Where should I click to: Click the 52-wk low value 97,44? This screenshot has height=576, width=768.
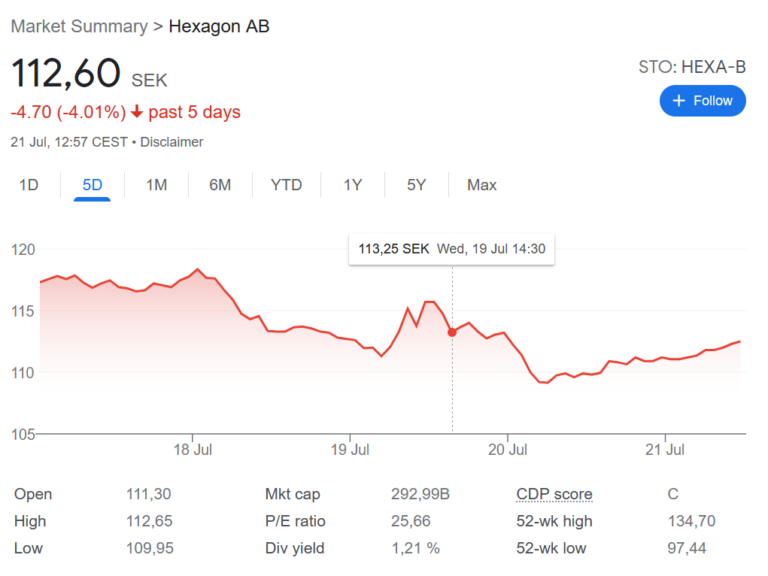[687, 548]
